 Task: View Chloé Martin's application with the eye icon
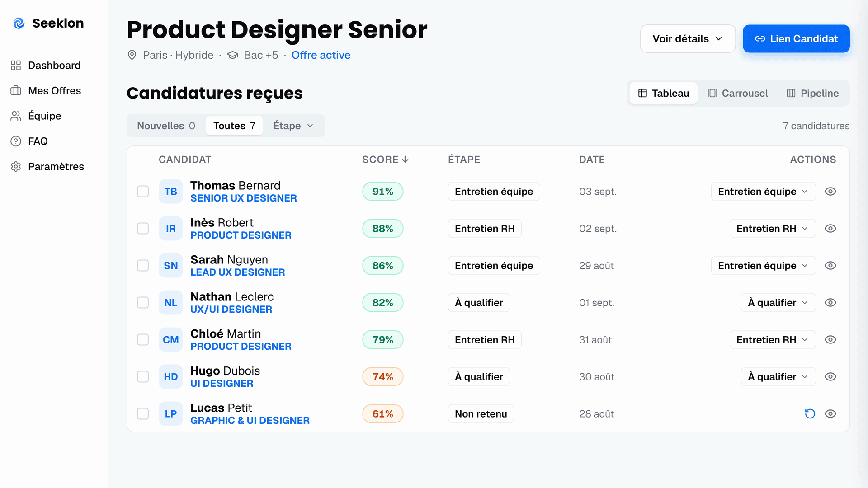[830, 340]
